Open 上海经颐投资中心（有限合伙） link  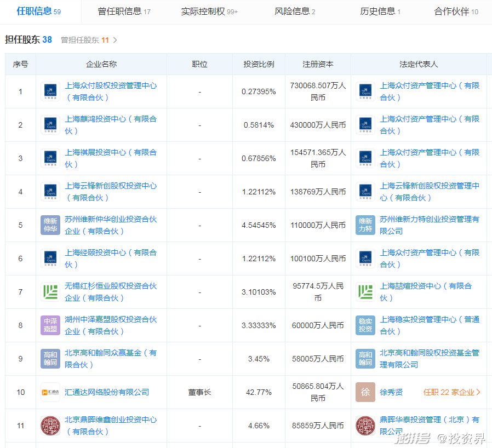(111, 259)
